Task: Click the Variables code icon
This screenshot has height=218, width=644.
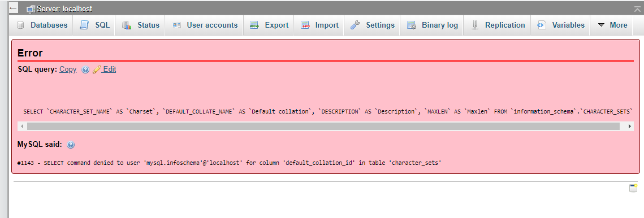Action: point(541,25)
